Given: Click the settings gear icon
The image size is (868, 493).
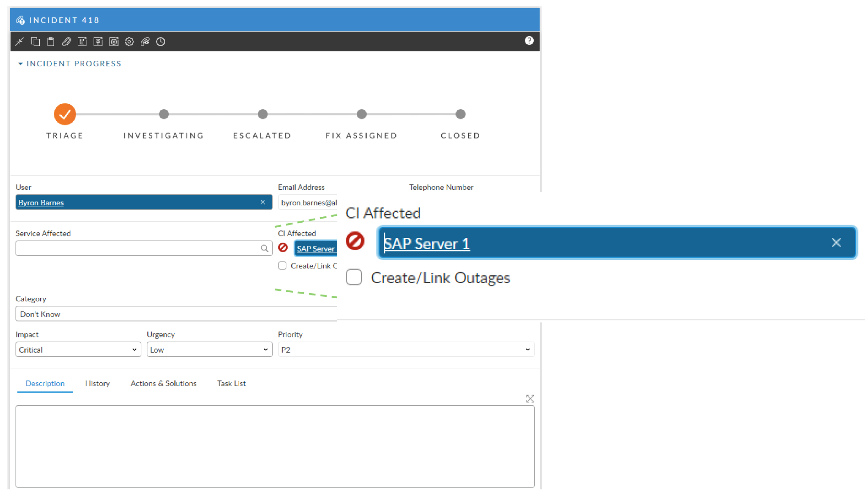Looking at the screenshot, I should tap(129, 41).
